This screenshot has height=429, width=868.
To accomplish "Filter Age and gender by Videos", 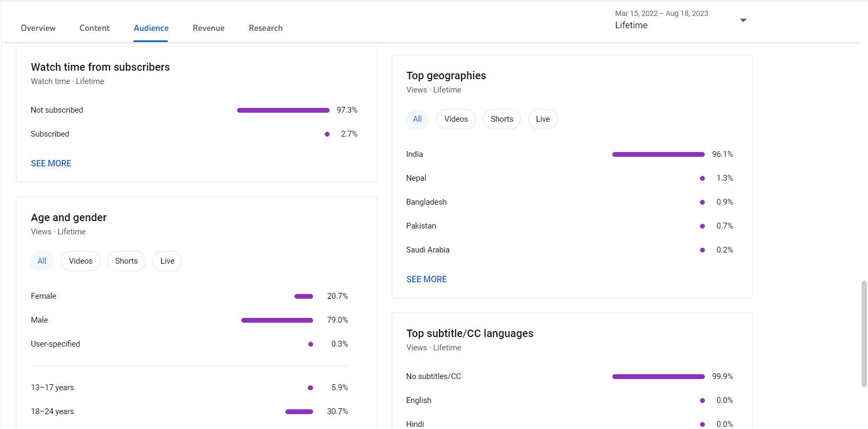I will point(80,261).
